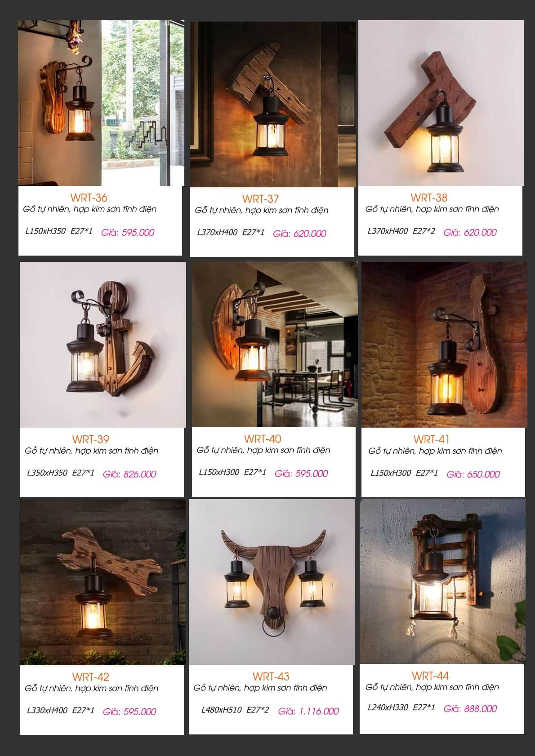Image resolution: width=535 pixels, height=756 pixels.
Task: Click the WRT-41 price Giá: 650.000
Action: click(473, 474)
